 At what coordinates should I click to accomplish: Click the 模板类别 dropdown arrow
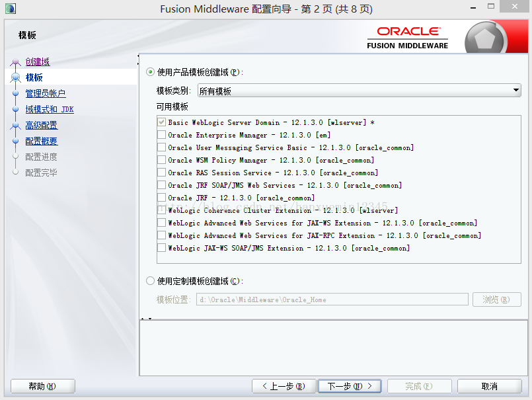[x=515, y=91]
